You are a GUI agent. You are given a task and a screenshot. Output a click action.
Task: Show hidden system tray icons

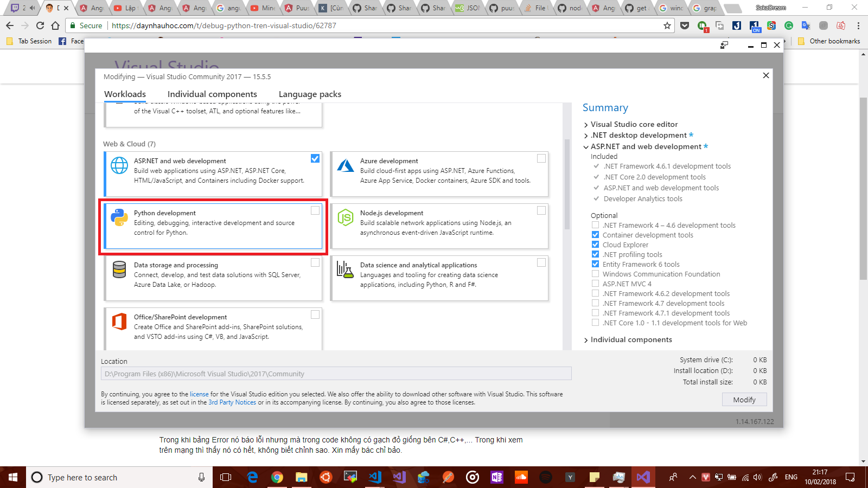[x=692, y=477]
